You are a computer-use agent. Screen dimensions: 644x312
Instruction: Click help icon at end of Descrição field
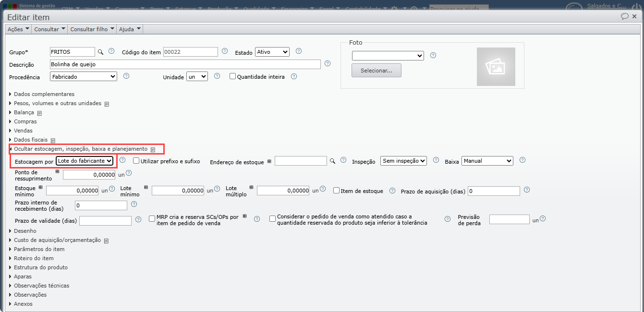[328, 63]
